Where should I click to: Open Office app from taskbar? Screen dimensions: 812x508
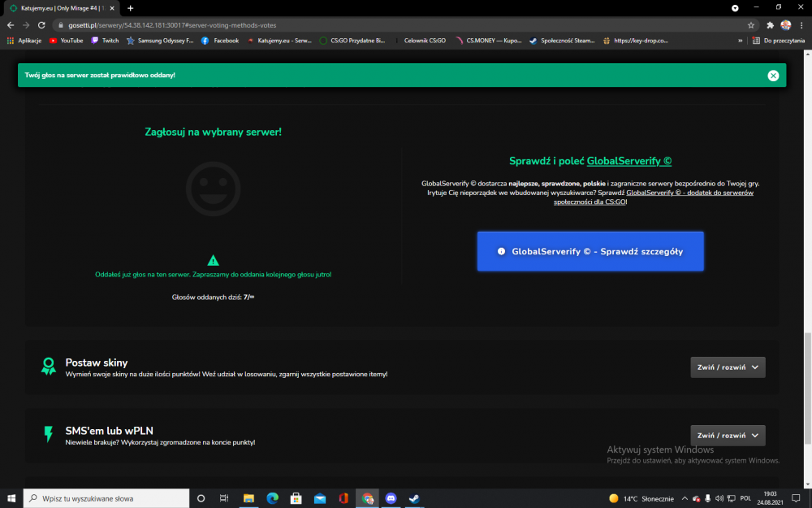(343, 499)
